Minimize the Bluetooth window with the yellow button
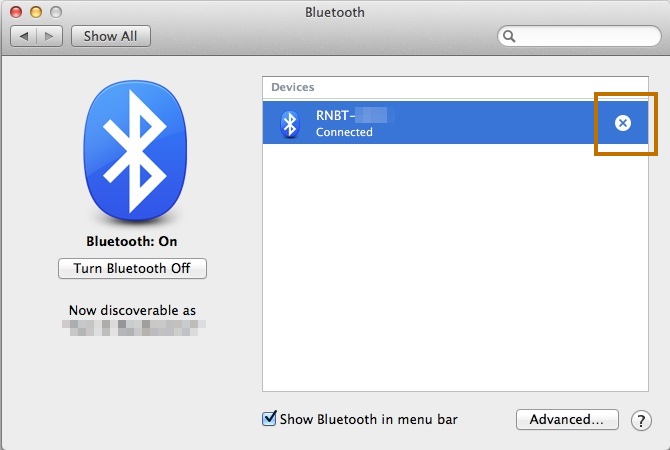The image size is (670, 450). [x=36, y=12]
